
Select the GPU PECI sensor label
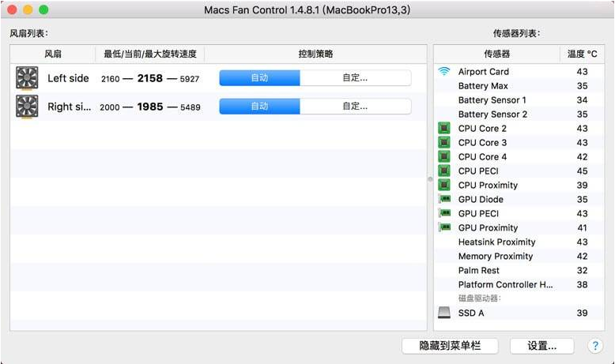pyautogui.click(x=478, y=213)
